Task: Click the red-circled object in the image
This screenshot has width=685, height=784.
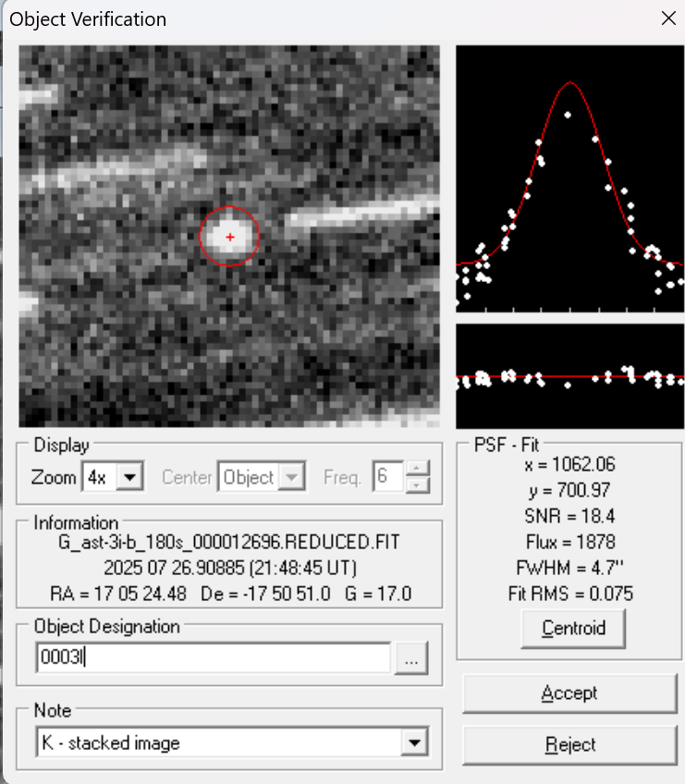Action: [x=229, y=237]
